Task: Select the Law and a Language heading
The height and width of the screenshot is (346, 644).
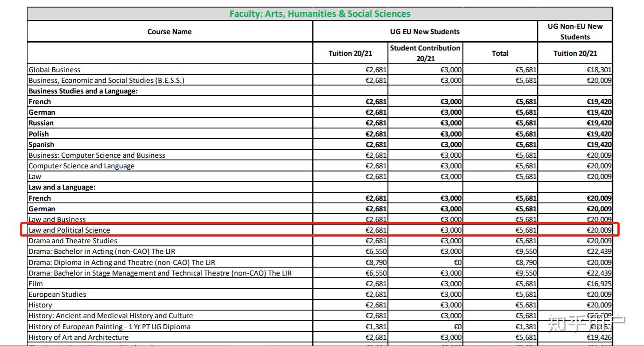Action: [x=62, y=187]
